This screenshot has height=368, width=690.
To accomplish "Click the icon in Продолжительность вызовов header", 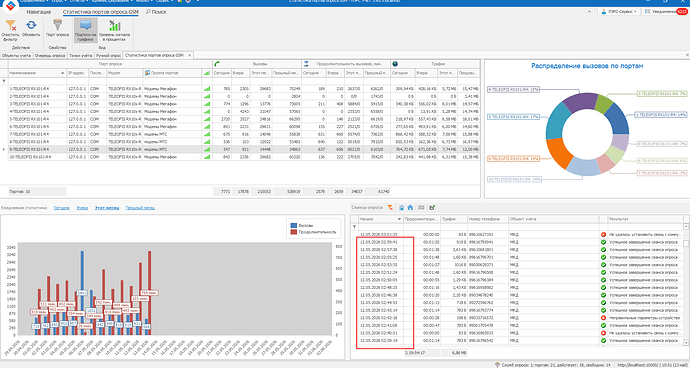I will coord(306,64).
